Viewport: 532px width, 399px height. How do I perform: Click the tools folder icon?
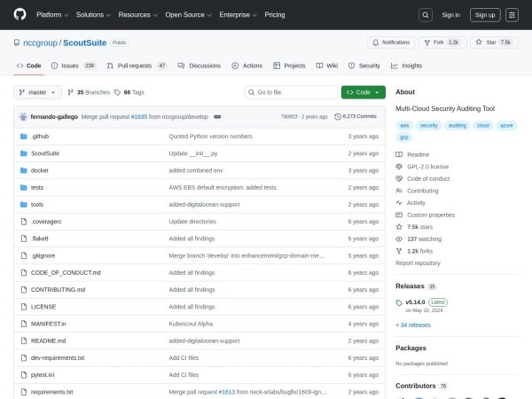[x=24, y=205]
